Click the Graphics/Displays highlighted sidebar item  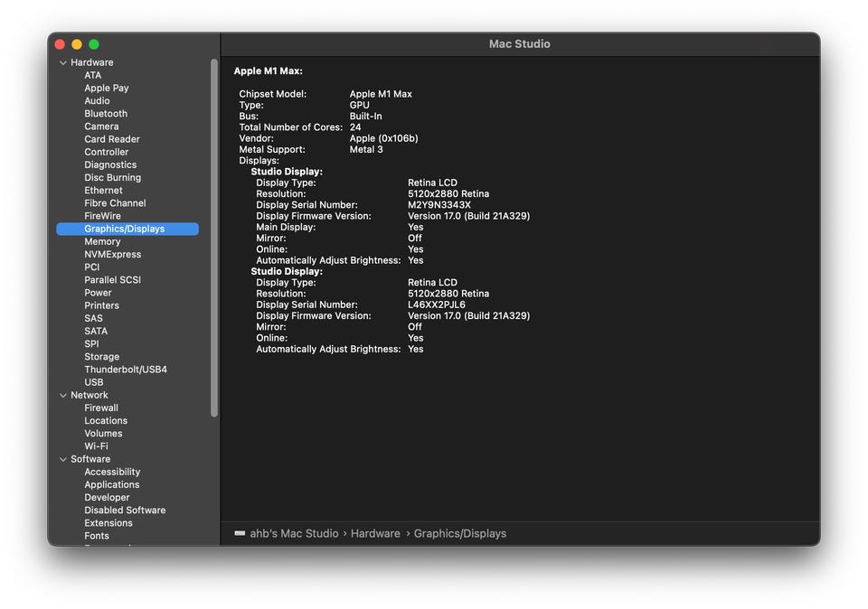[x=125, y=229]
